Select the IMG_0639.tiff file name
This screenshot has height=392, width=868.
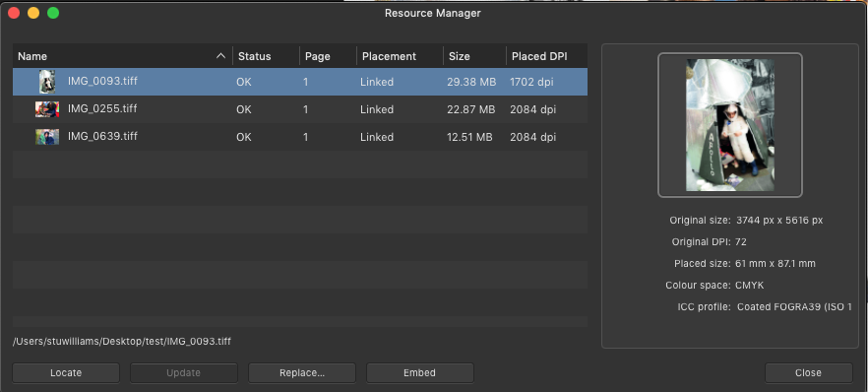pyautogui.click(x=102, y=136)
